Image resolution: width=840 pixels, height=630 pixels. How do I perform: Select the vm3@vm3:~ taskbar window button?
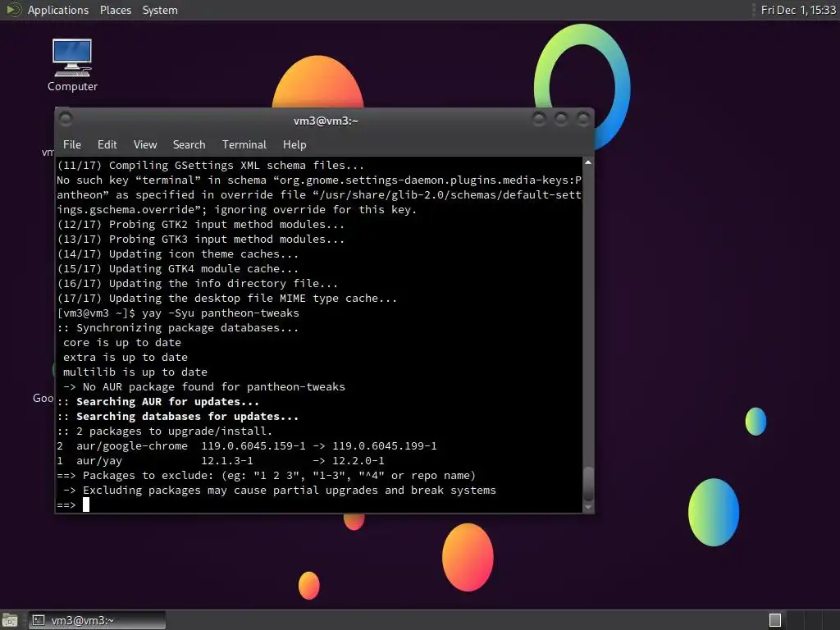point(97,620)
